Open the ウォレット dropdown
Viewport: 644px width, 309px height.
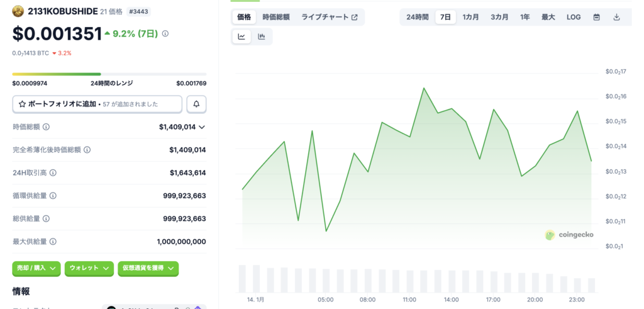[x=89, y=268]
